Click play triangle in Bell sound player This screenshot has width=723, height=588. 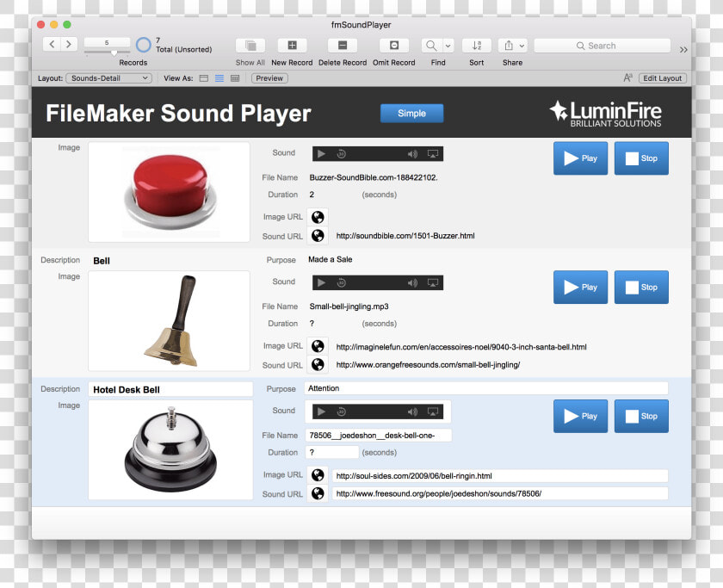[x=321, y=282]
